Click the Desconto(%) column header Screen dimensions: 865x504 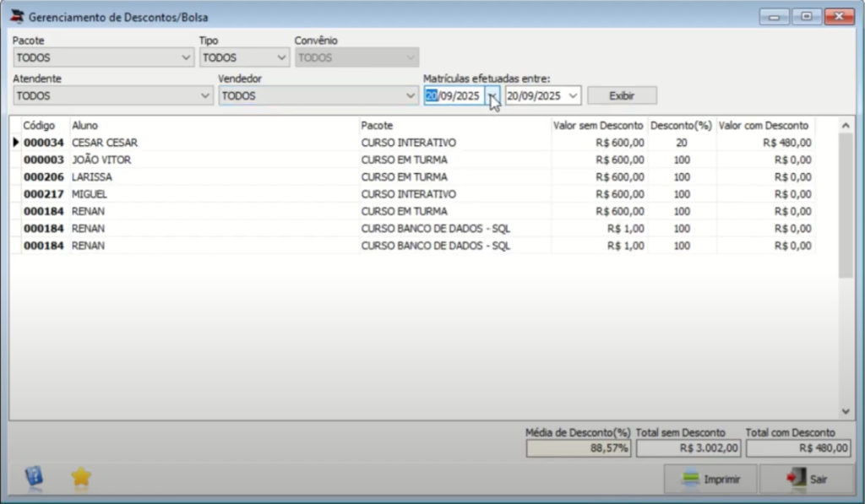pos(682,126)
